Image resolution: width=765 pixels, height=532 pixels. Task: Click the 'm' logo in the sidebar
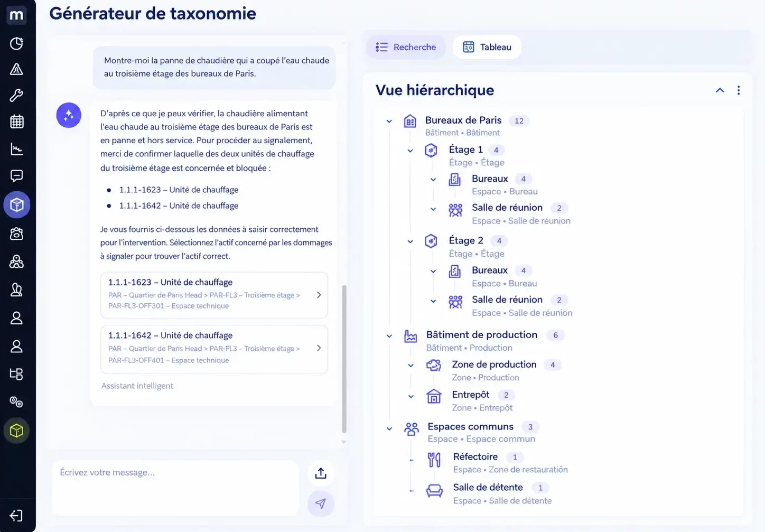(x=16, y=15)
